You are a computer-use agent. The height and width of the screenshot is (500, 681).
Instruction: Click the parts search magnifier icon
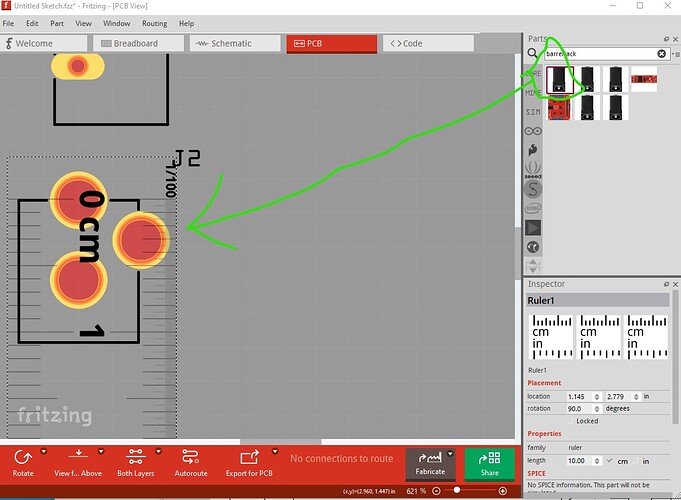pos(532,53)
